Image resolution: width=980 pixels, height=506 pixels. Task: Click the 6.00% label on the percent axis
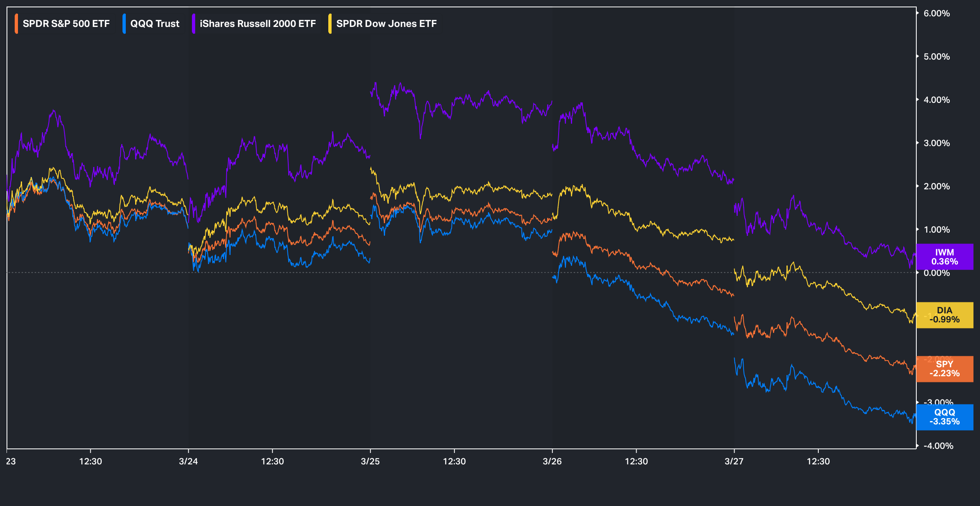pyautogui.click(x=936, y=13)
